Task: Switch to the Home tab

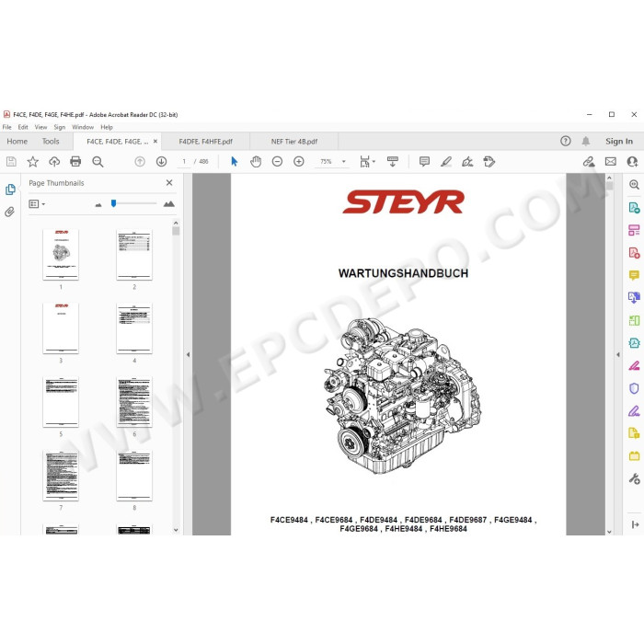Action: [x=17, y=142]
